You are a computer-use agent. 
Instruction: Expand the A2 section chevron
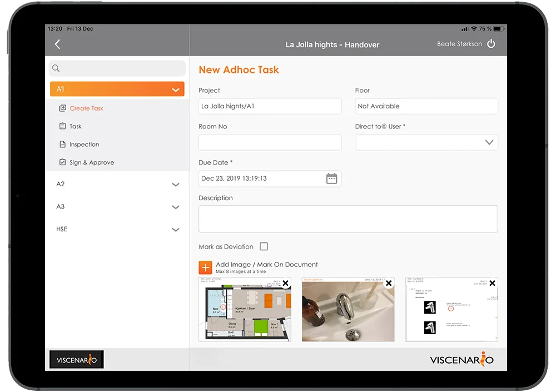[176, 185]
